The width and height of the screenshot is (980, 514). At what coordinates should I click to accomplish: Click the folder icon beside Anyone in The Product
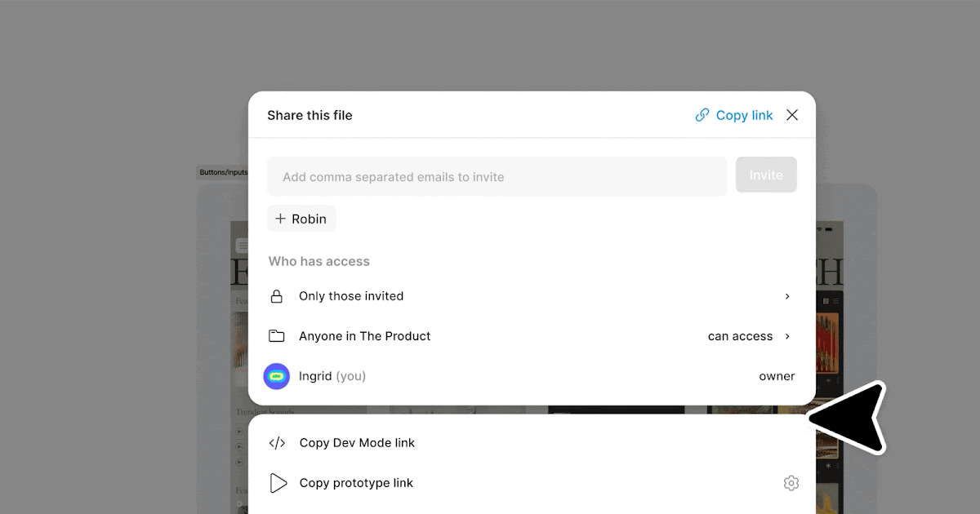[x=278, y=335]
